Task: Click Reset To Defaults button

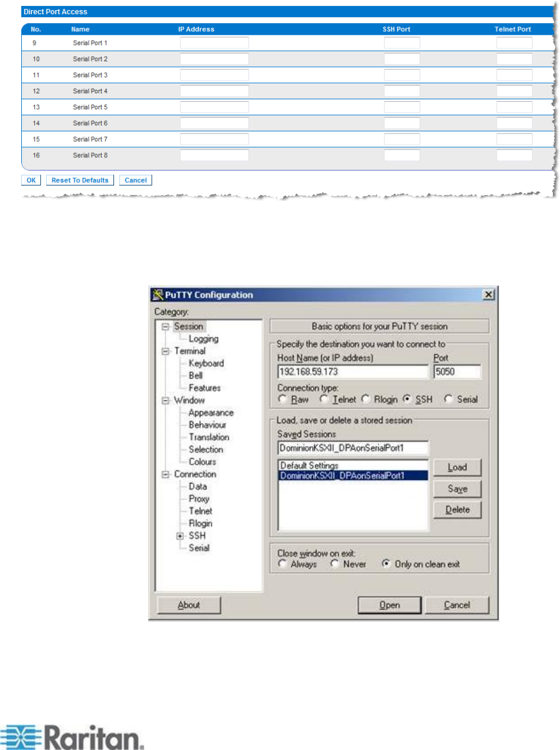Action: coord(80,180)
